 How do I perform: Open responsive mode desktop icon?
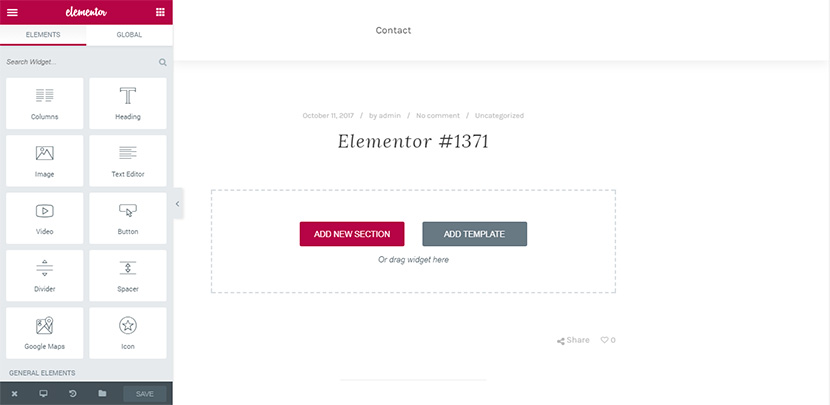coord(43,394)
